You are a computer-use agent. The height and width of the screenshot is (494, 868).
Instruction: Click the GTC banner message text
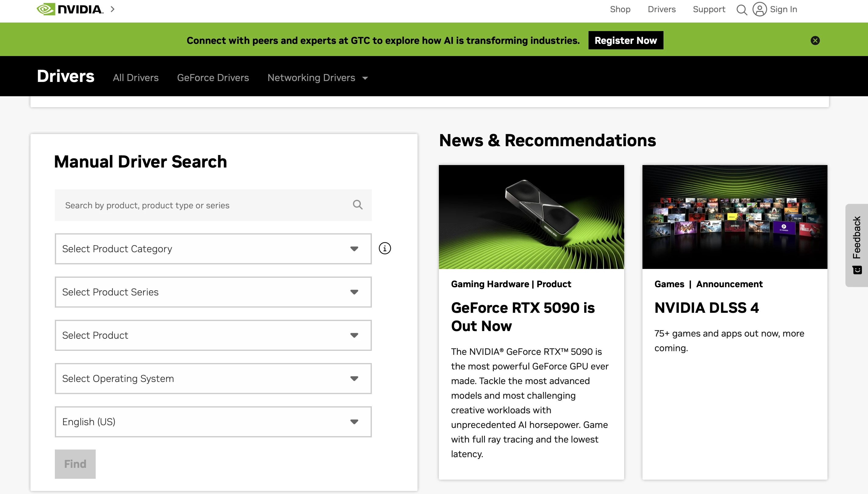click(383, 41)
